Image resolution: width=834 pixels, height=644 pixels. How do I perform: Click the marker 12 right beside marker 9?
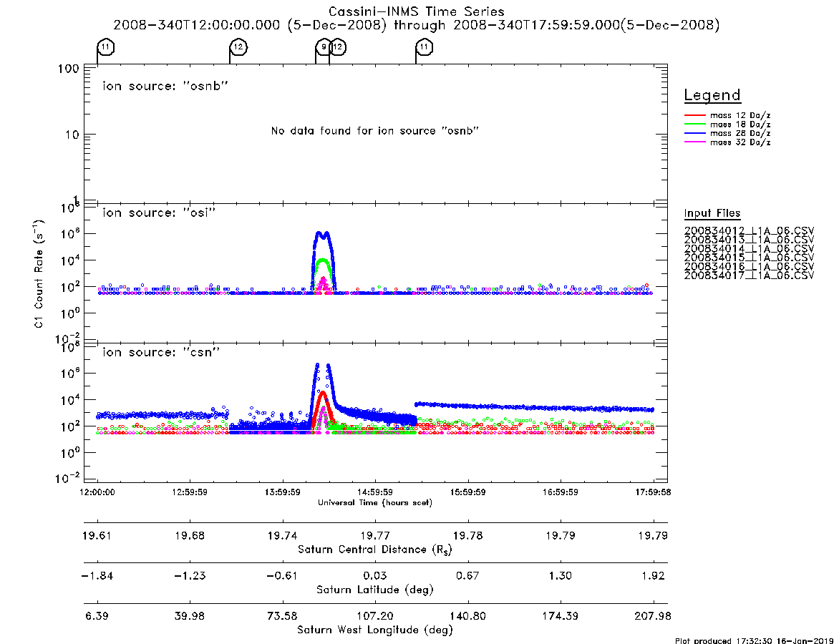(338, 47)
